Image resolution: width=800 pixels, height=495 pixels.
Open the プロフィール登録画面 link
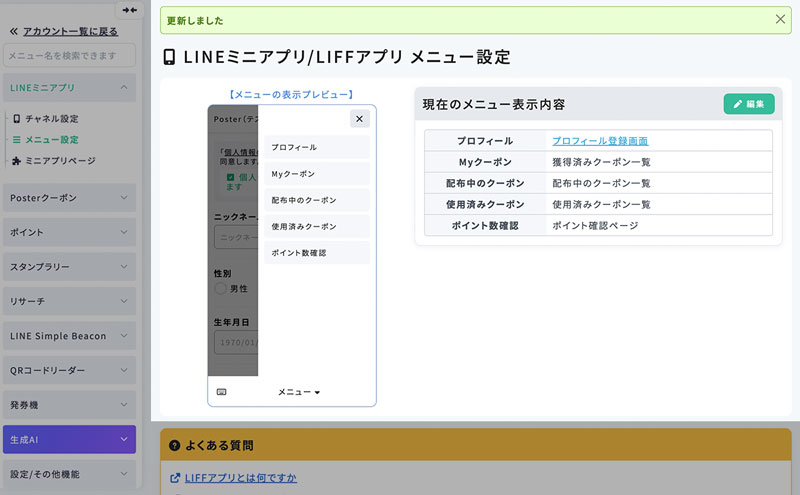[600, 141]
